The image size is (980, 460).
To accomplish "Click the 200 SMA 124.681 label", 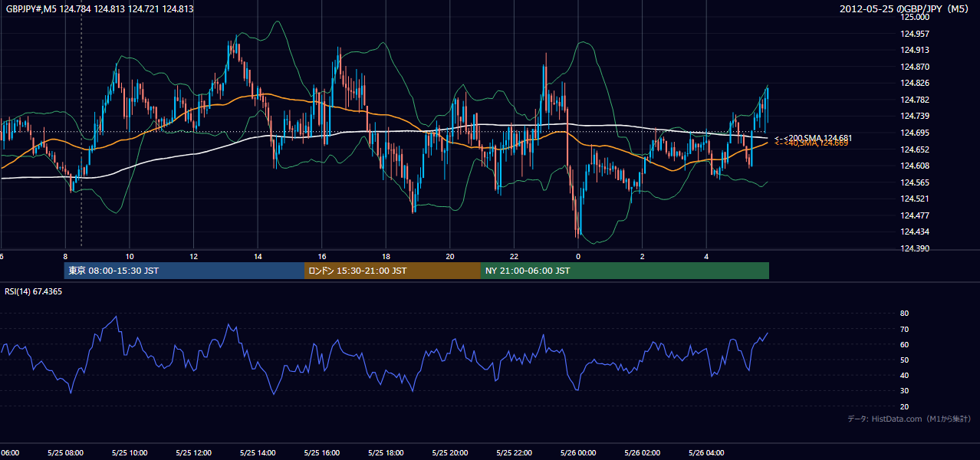I will (813, 138).
